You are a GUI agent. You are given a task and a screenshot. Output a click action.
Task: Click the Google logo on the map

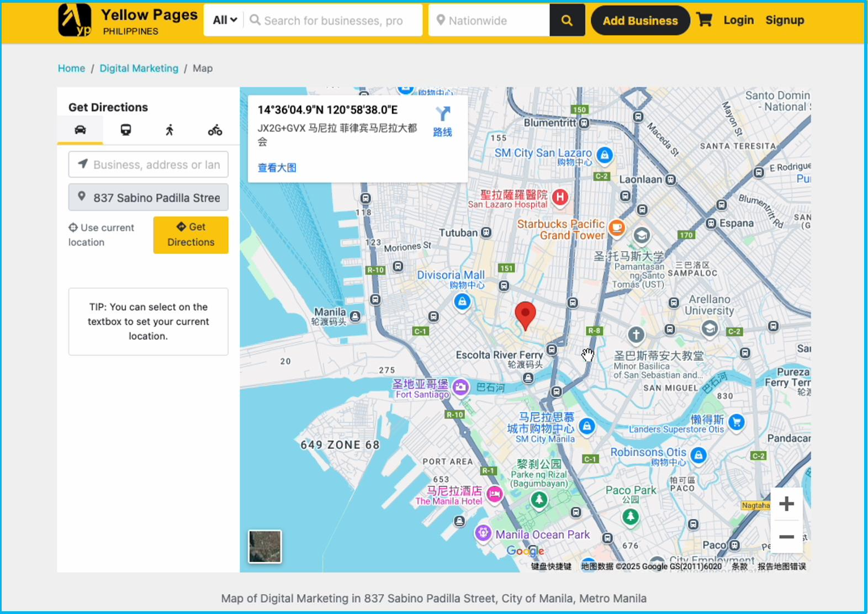(525, 551)
